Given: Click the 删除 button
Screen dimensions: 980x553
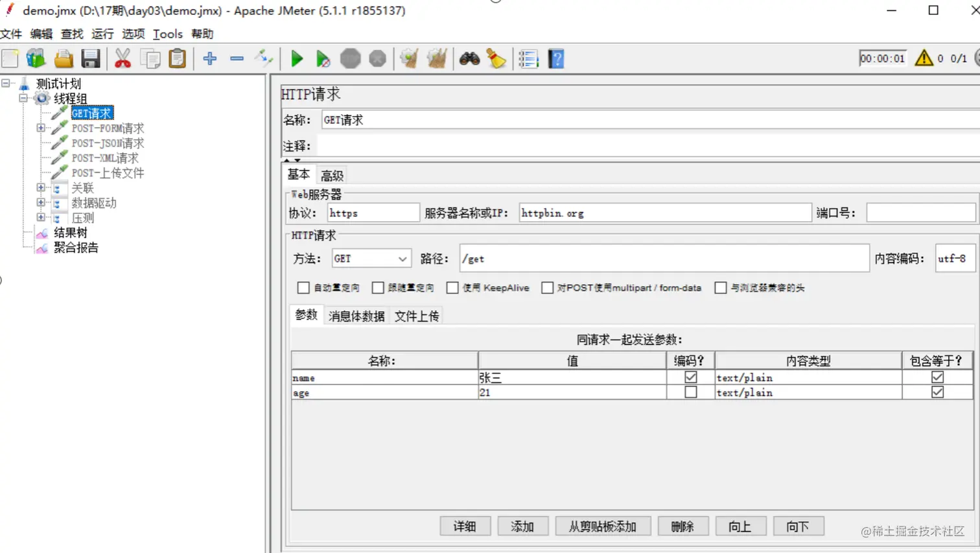Looking at the screenshot, I should pos(682,526).
